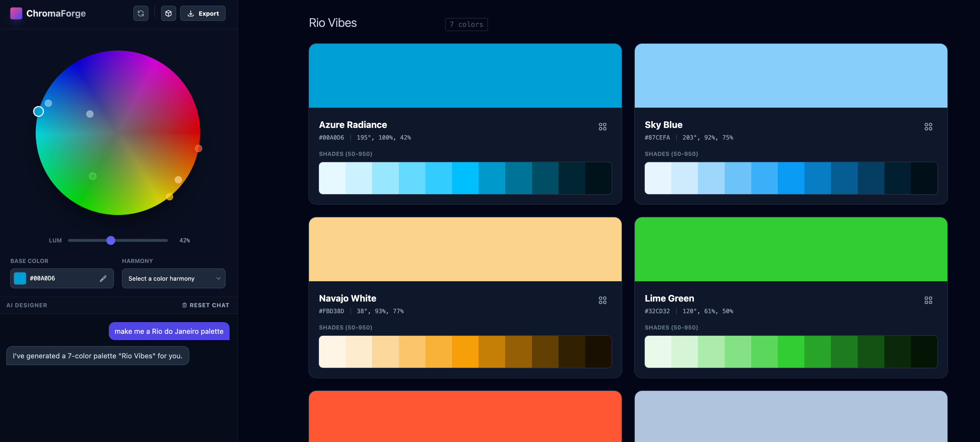Viewport: 980px width, 442px height.
Task: Click the teal base color swatch
Action: (x=20, y=278)
